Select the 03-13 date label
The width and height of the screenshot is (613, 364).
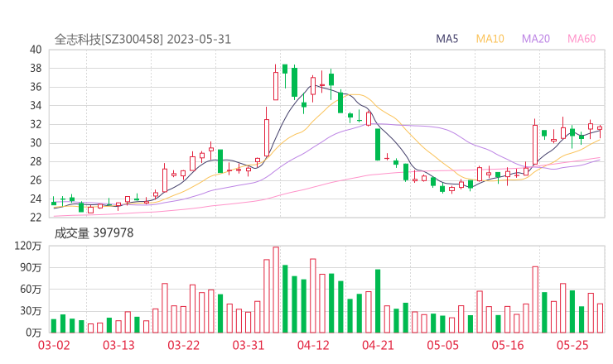pos(118,345)
